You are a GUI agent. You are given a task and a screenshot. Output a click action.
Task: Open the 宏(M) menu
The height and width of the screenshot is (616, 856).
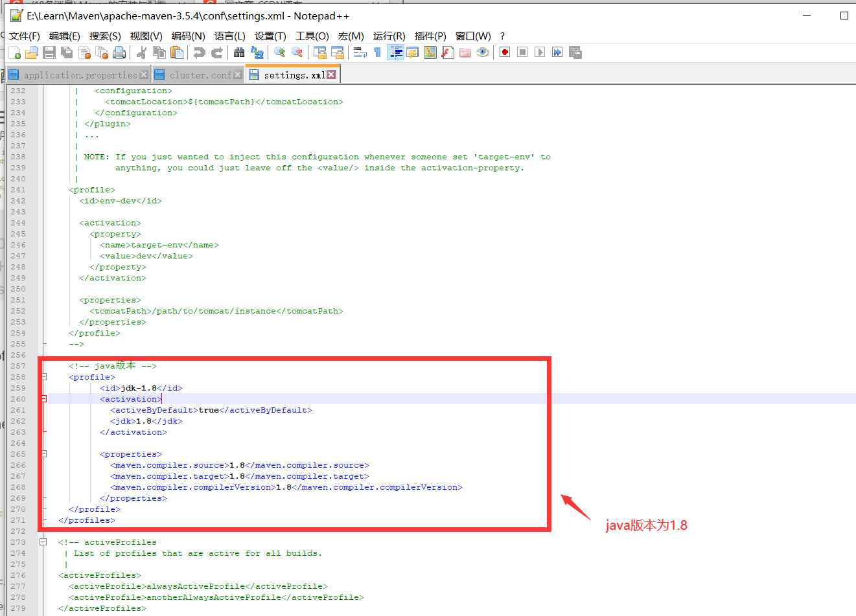(x=351, y=36)
